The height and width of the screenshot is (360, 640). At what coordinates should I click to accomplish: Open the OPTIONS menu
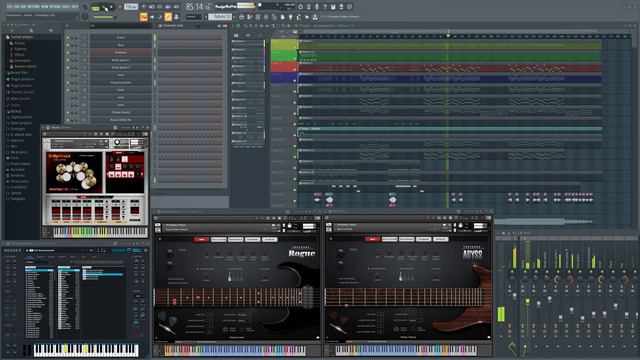[56, 7]
